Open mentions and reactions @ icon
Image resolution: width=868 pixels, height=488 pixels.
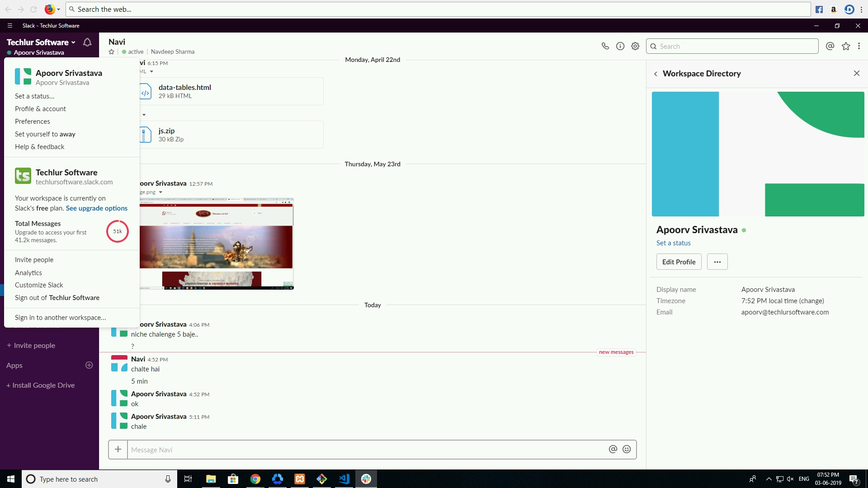[830, 46]
